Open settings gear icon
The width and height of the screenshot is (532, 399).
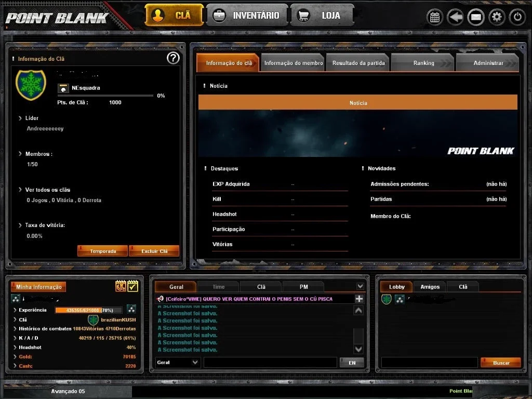point(497,17)
